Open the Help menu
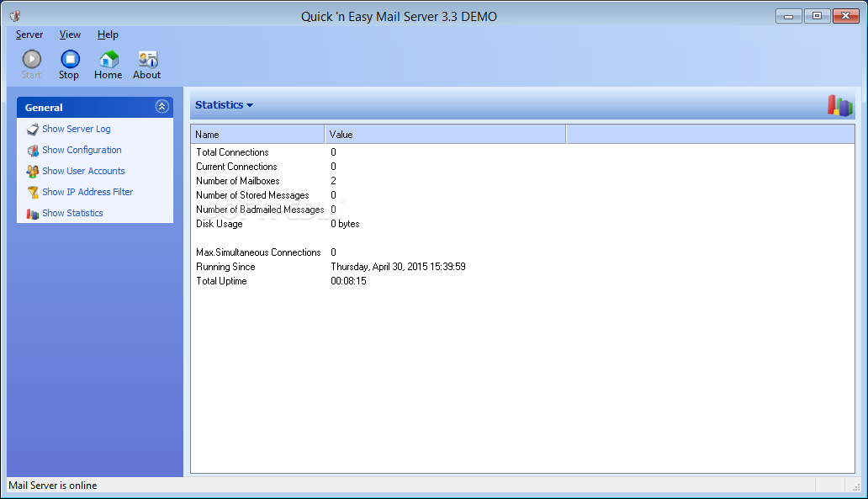The height and width of the screenshot is (499, 868). point(108,35)
